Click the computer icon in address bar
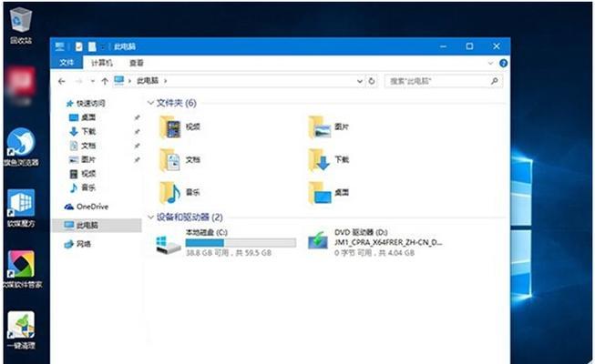 coord(119,80)
